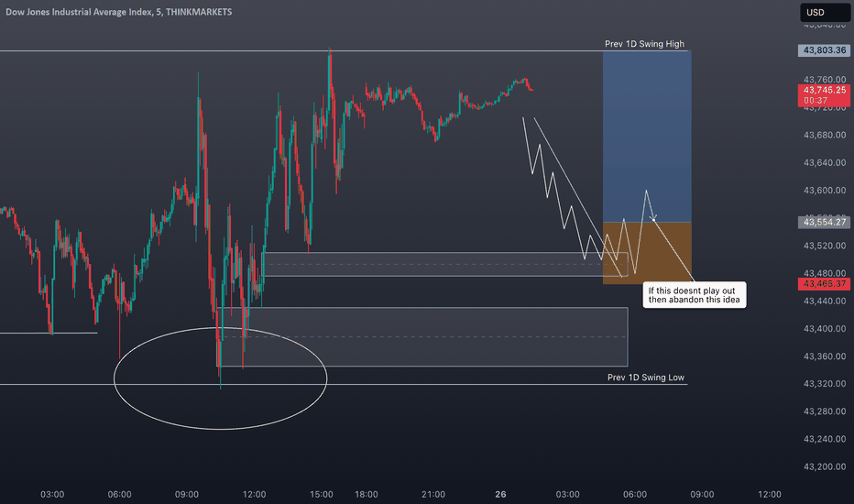Click the 43,680.00 price axis value
854x504 pixels.
coord(825,135)
